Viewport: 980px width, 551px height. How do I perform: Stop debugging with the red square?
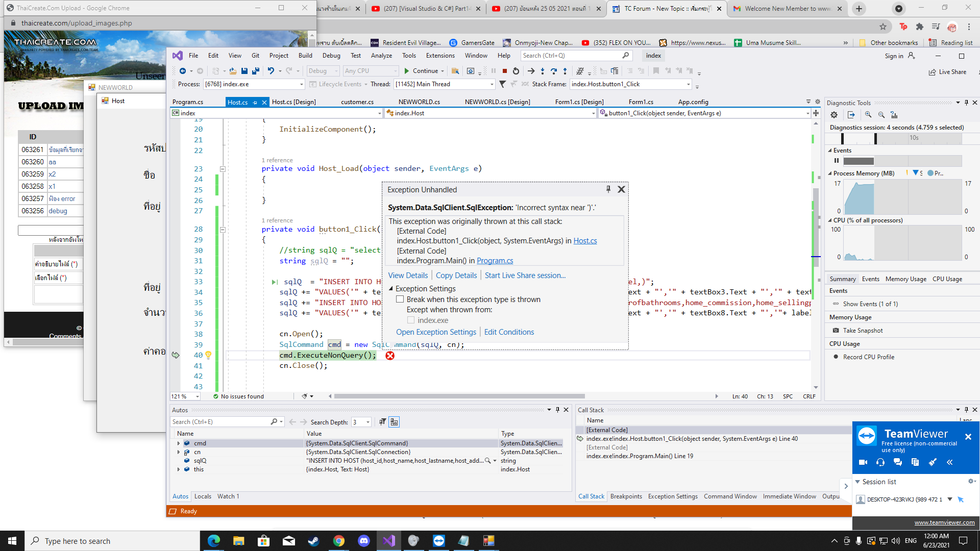click(504, 71)
